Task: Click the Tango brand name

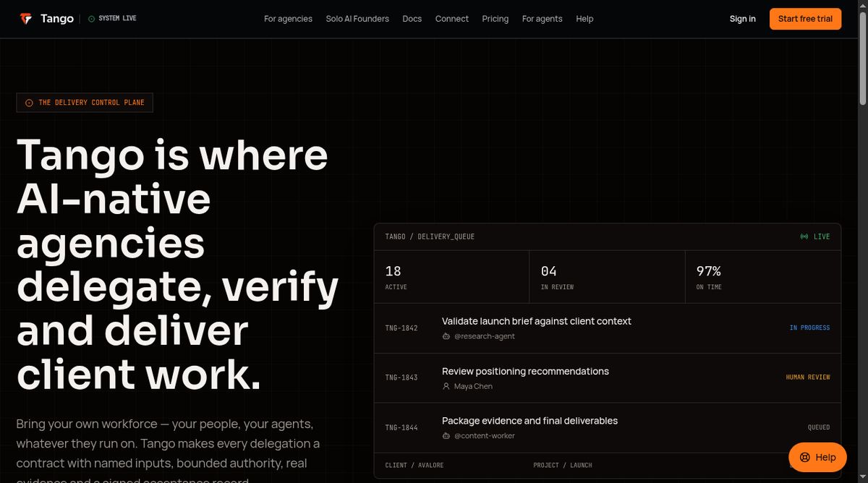Action: [x=57, y=19]
